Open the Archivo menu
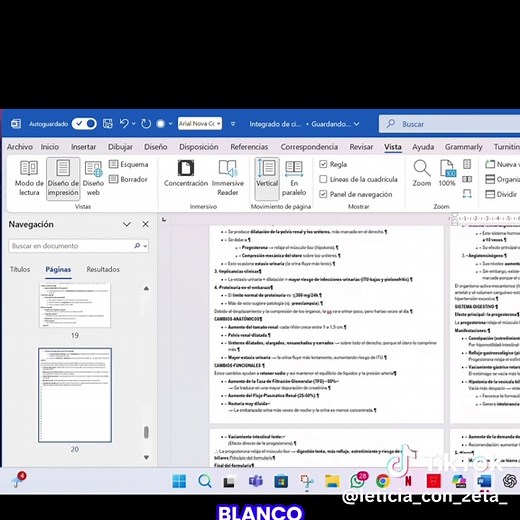Screen dimensions: 520x520 tap(20, 147)
